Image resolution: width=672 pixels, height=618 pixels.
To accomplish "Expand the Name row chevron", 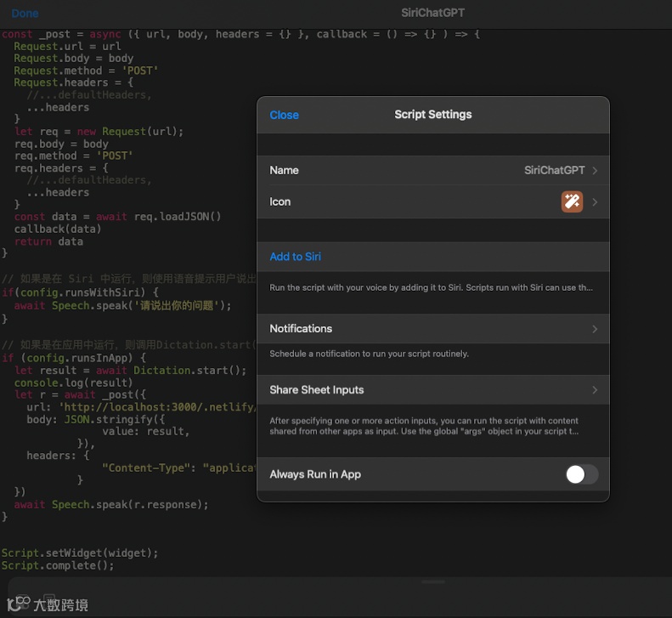I will click(595, 171).
